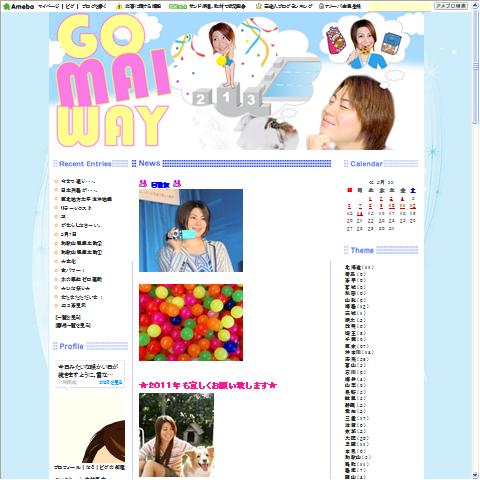Viewport: 480px width, 480px height.
Task: Click the green Pigg badge icon in top bar
Action: coord(178,6)
